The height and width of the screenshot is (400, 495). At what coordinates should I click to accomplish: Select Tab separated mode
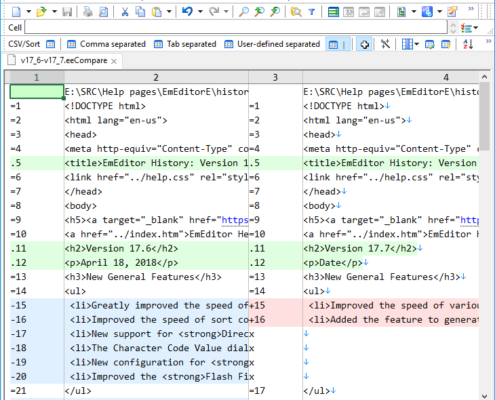[185, 44]
